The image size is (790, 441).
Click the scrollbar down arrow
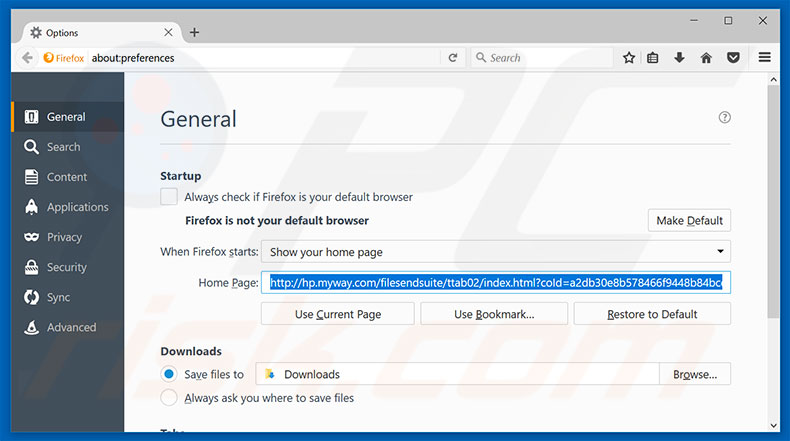(x=774, y=425)
